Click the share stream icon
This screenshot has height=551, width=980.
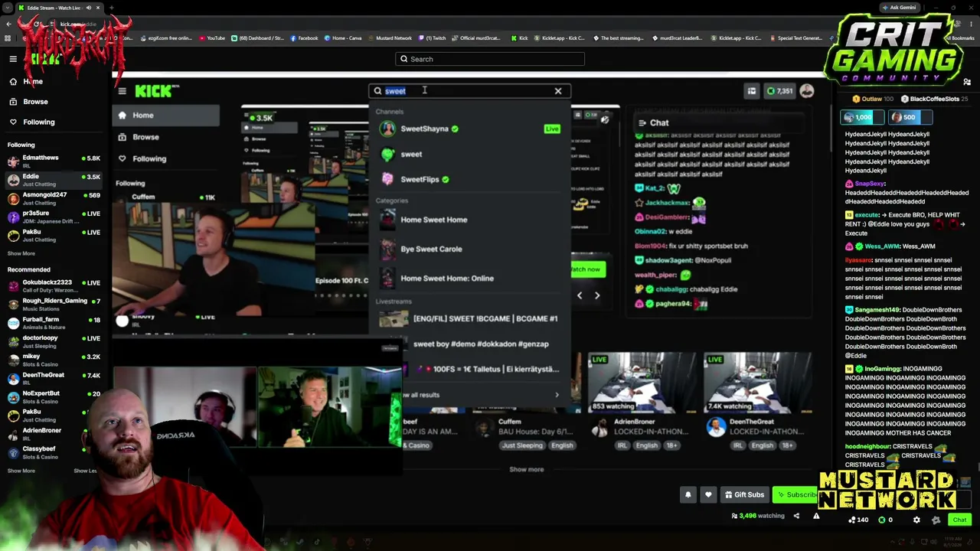pos(796,516)
